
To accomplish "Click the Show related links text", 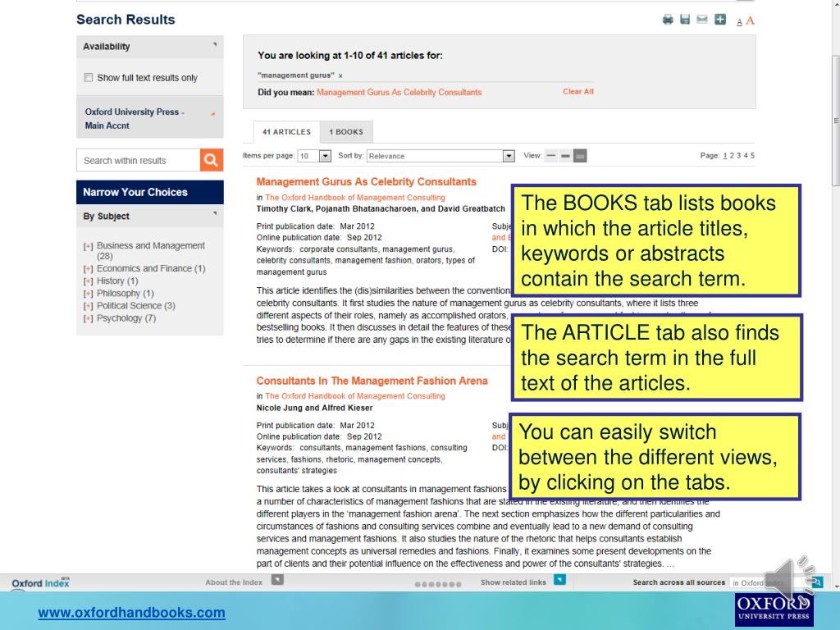I will [x=514, y=582].
